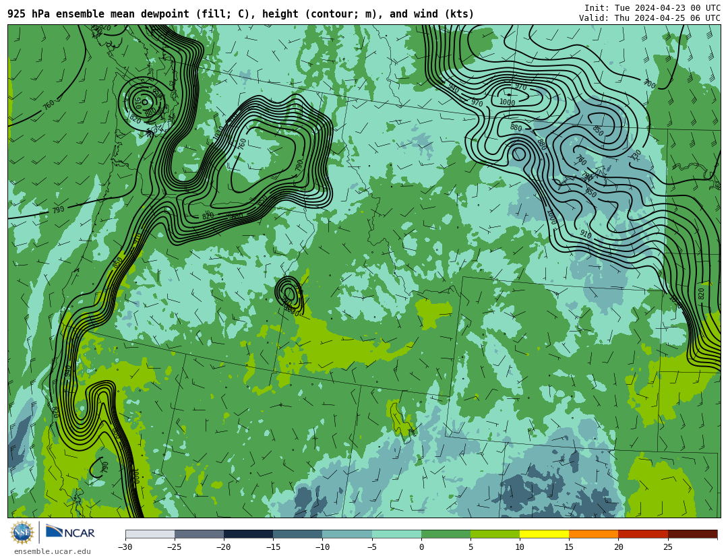Click the NSF logo
This screenshot has width=728, height=560.
(22, 532)
